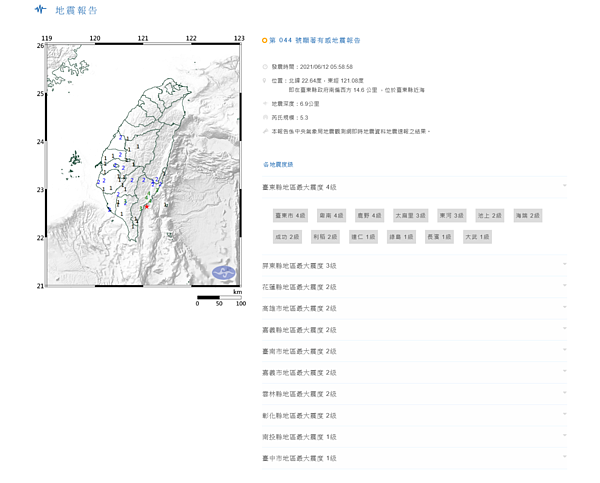The height and width of the screenshot is (483, 600).
Task: Click the 本報告係中央氣象局 note line
Action: pos(351,131)
